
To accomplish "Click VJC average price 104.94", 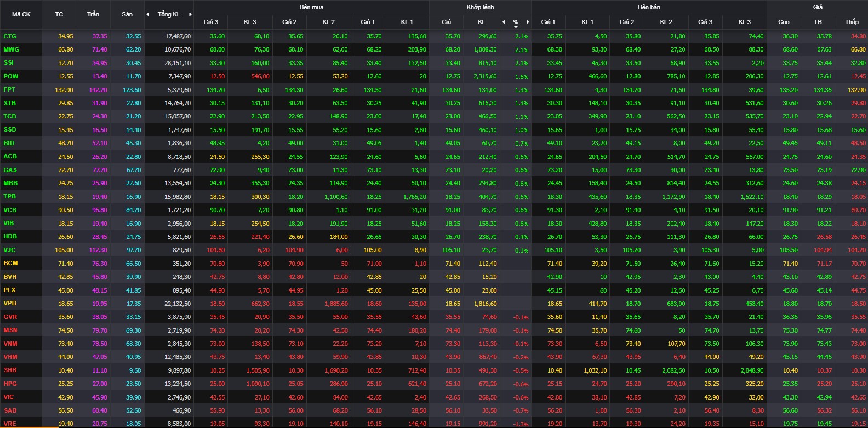I will pyautogui.click(x=823, y=250).
